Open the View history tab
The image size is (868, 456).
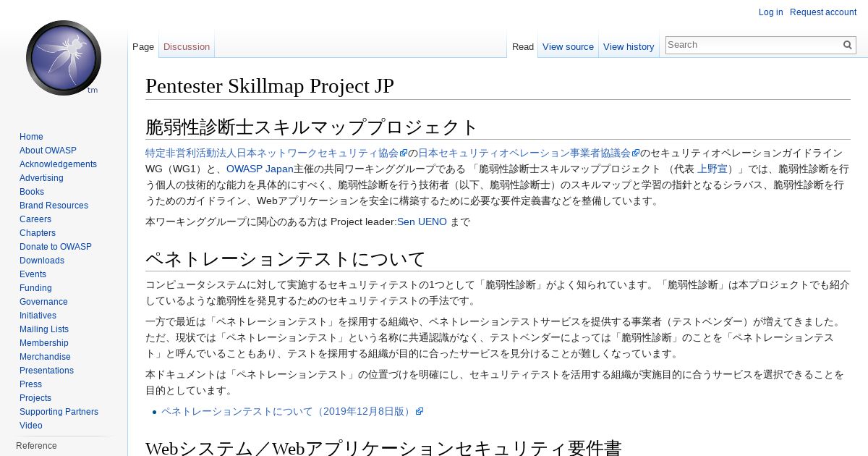click(629, 46)
